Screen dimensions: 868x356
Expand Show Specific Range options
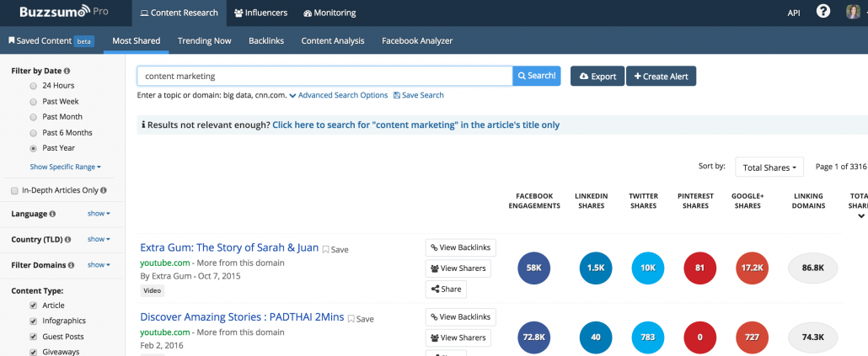pyautogui.click(x=66, y=167)
